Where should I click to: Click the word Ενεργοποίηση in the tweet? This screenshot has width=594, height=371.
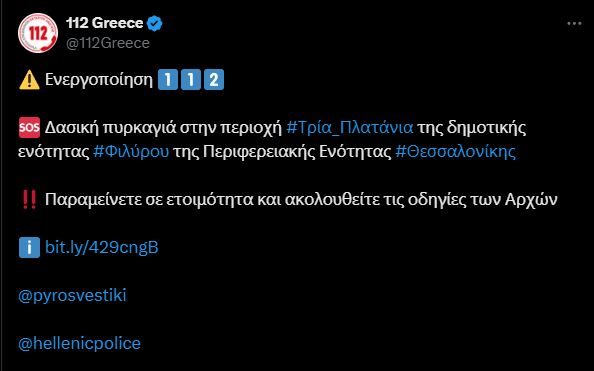pyautogui.click(x=99, y=80)
